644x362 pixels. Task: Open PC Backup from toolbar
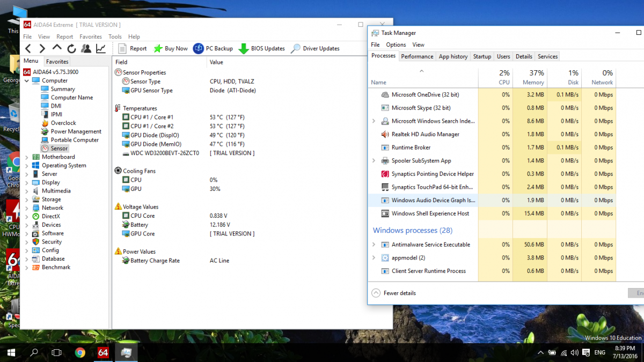(x=213, y=48)
